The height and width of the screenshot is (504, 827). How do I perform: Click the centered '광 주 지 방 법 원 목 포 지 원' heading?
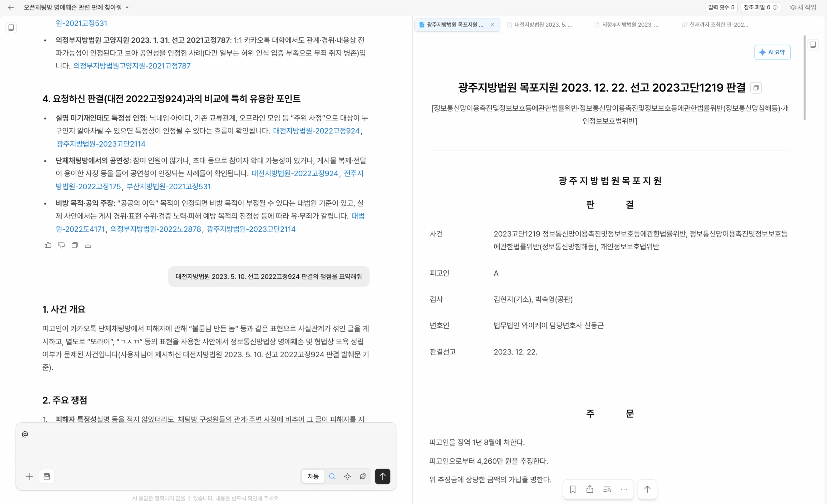point(610,181)
